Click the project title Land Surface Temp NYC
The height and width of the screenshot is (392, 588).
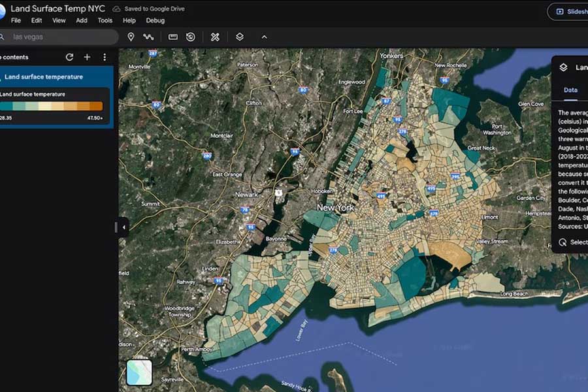(57, 8)
